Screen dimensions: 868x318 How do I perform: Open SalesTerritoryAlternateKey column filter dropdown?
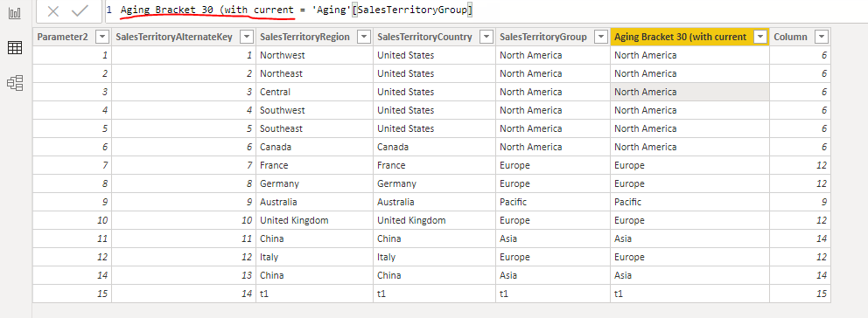pyautogui.click(x=247, y=37)
